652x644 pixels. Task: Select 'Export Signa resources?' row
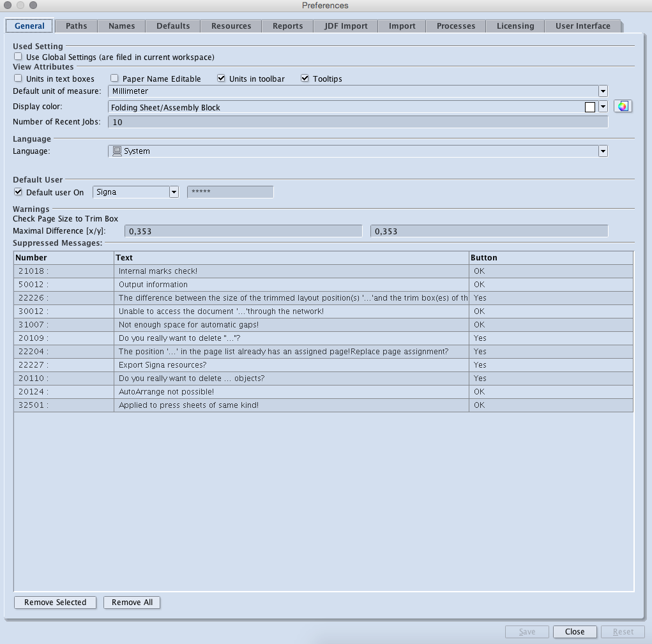pyautogui.click(x=324, y=365)
